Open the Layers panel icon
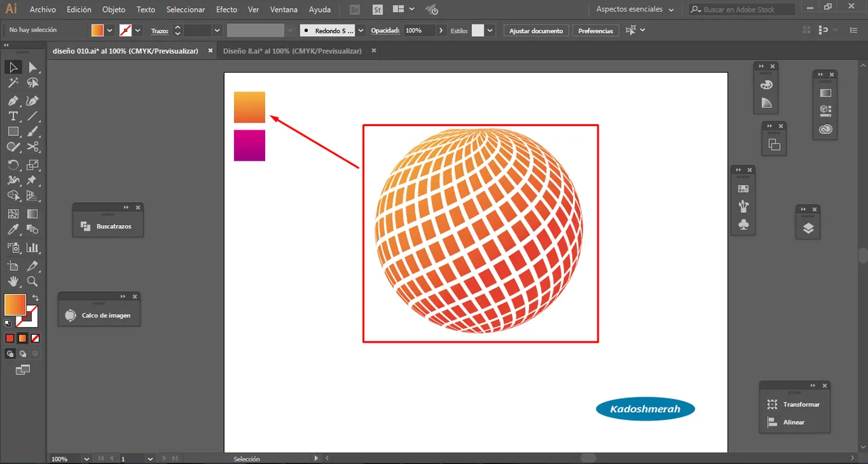This screenshot has width=868, height=464. coord(808,229)
